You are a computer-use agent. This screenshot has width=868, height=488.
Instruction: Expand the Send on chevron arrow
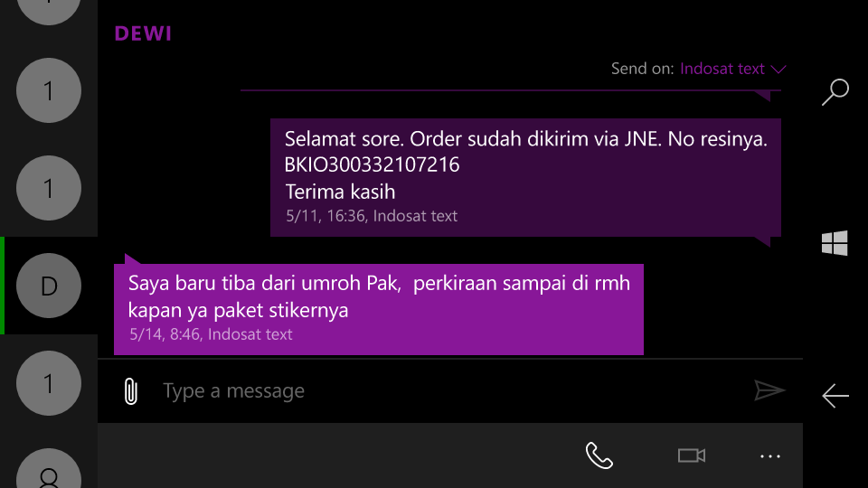point(778,70)
